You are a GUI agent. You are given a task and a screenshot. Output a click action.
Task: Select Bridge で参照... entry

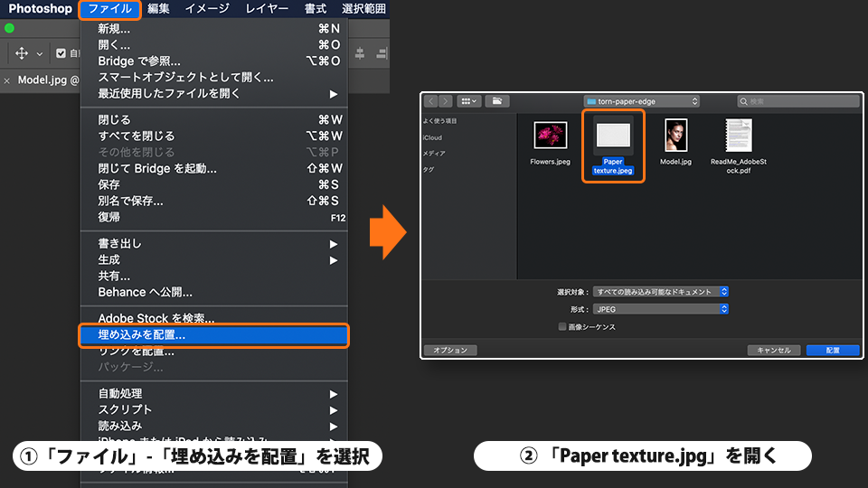point(214,61)
